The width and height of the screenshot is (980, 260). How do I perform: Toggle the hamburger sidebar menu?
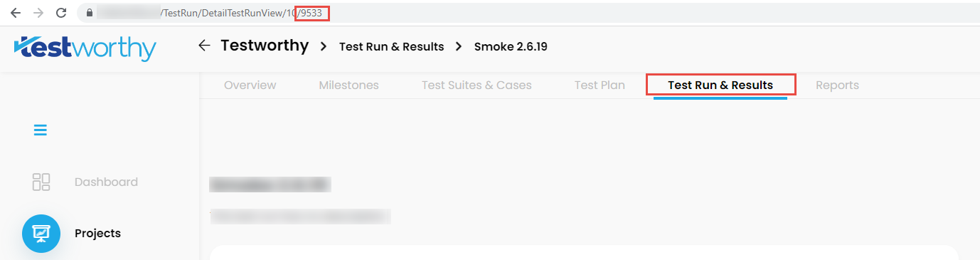[41, 130]
